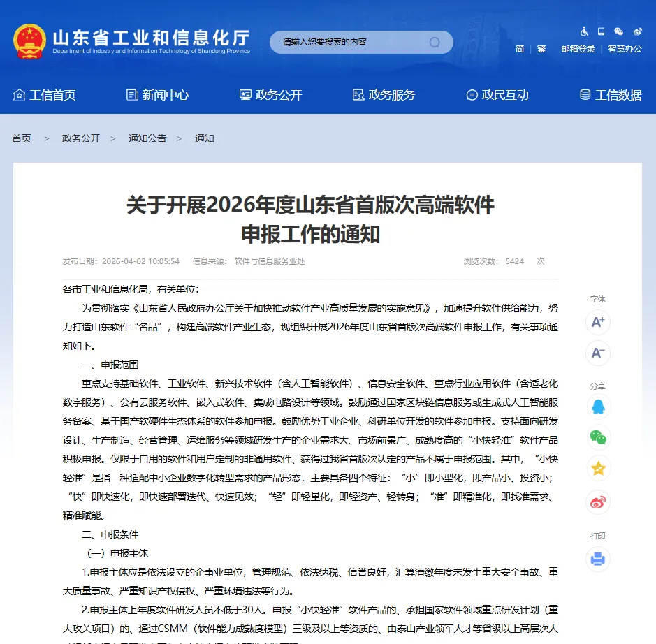Click the 政民互动 chat icon
This screenshot has height=644, width=656.
click(472, 95)
